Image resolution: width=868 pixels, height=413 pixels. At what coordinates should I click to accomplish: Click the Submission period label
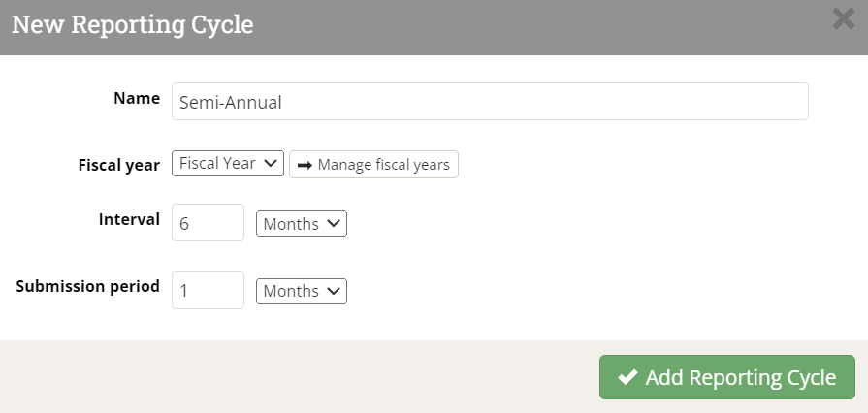pos(88,286)
